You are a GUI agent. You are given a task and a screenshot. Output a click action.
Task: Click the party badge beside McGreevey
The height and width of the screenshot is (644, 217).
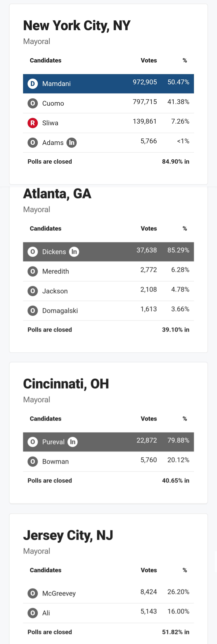tap(33, 593)
